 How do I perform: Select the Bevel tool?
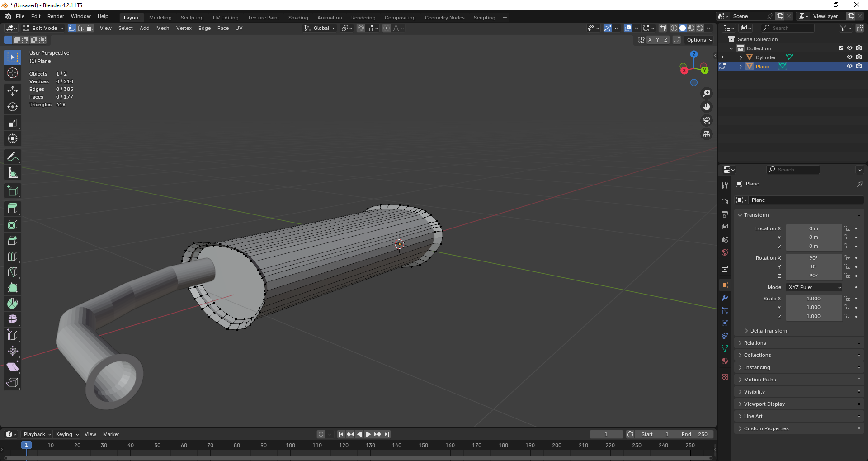(x=13, y=240)
